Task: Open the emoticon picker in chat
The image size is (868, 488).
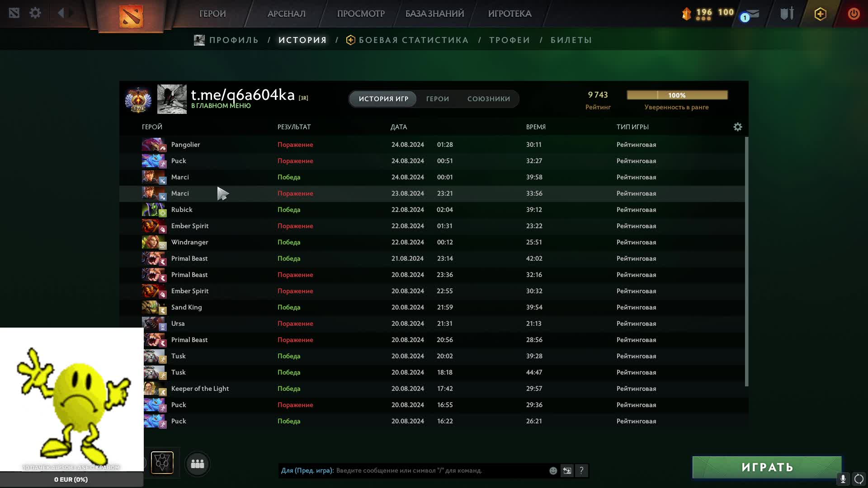Action: [x=553, y=471]
